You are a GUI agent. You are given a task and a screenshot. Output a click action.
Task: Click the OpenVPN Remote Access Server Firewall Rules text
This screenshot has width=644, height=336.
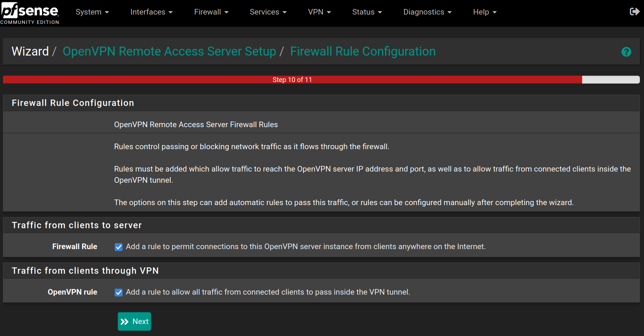coord(196,125)
